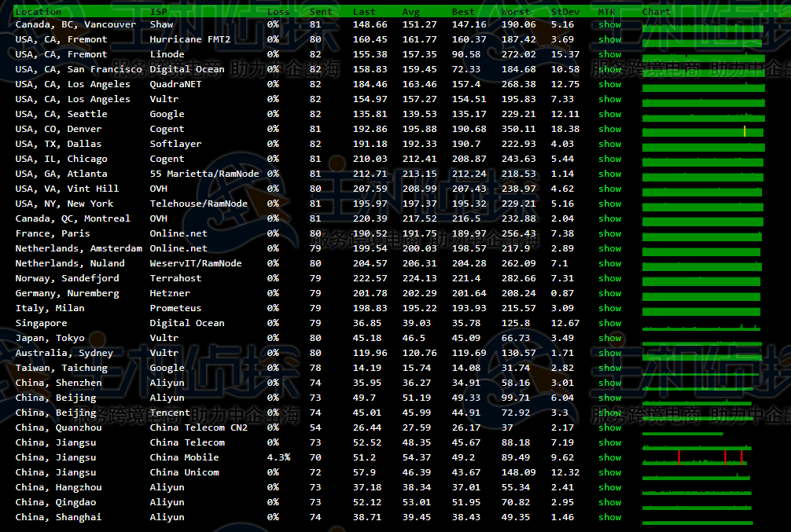Open MTR for China Mobile Jiangsu row
This screenshot has width=791, height=532.
[x=609, y=457]
